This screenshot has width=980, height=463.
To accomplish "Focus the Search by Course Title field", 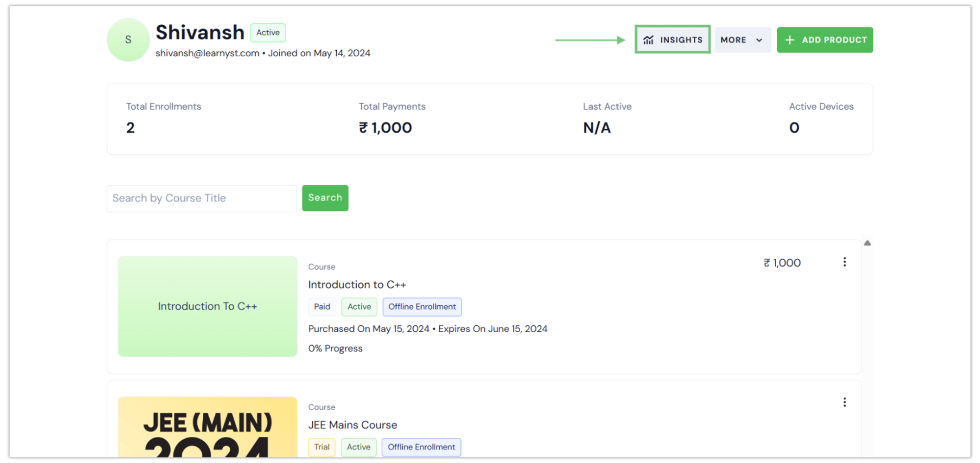I will coord(202,198).
